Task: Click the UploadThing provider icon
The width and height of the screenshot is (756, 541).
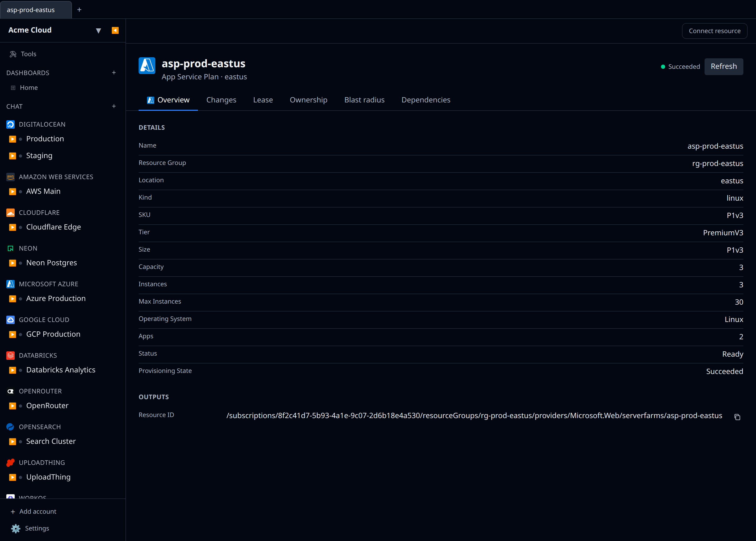Action: (x=11, y=463)
